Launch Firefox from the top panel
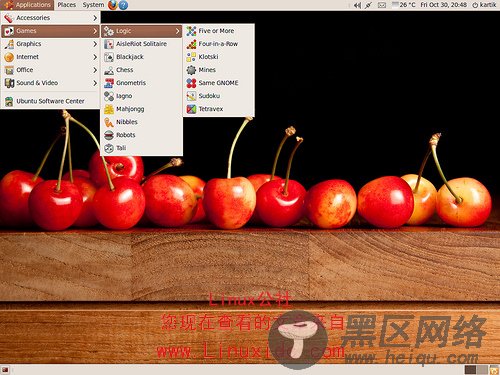The height and width of the screenshot is (375, 500). click(113, 5)
